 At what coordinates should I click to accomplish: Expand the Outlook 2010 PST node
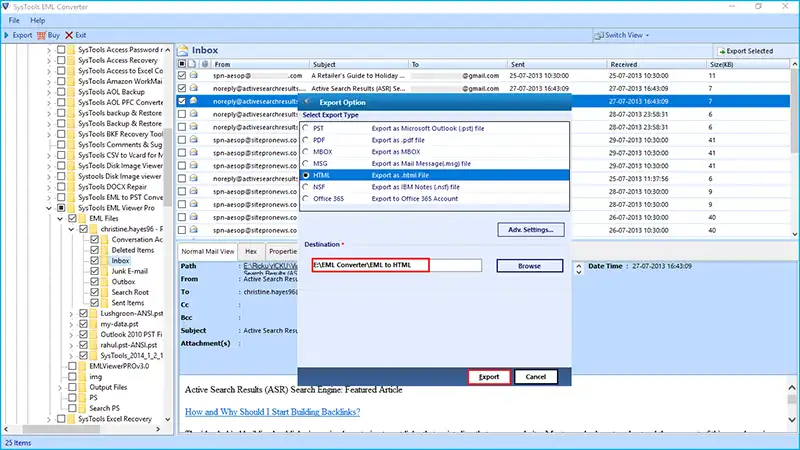pyautogui.click(x=71, y=335)
